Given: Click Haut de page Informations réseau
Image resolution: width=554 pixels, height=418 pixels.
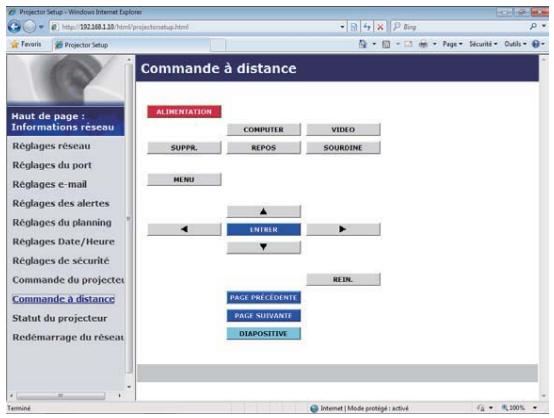Looking at the screenshot, I should point(66,122).
